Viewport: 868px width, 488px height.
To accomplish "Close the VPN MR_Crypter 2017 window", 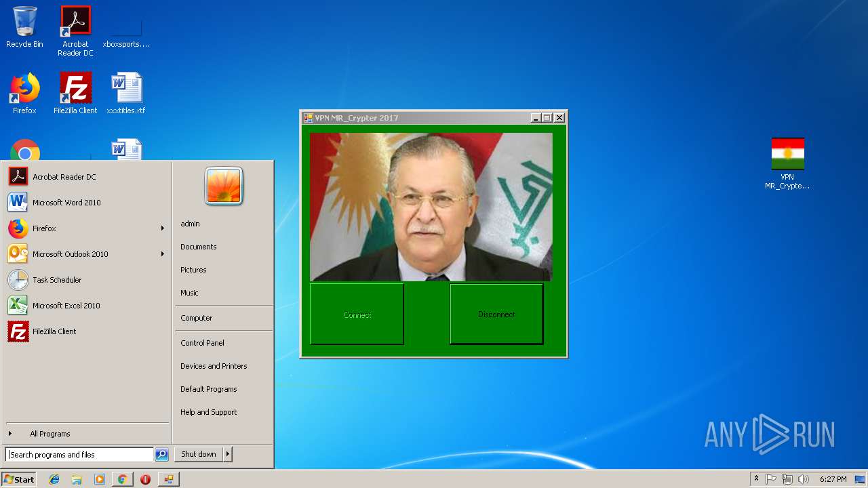I will (559, 118).
